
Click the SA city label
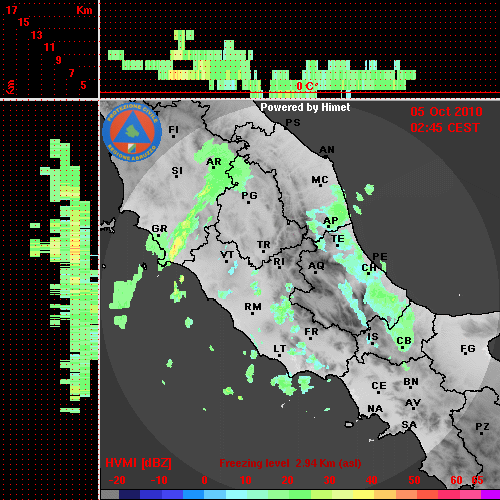409,425
